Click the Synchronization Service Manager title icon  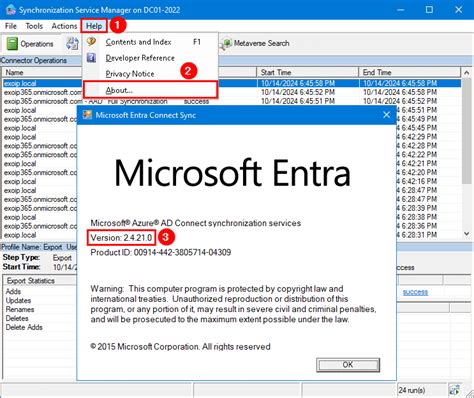pyautogui.click(x=10, y=10)
